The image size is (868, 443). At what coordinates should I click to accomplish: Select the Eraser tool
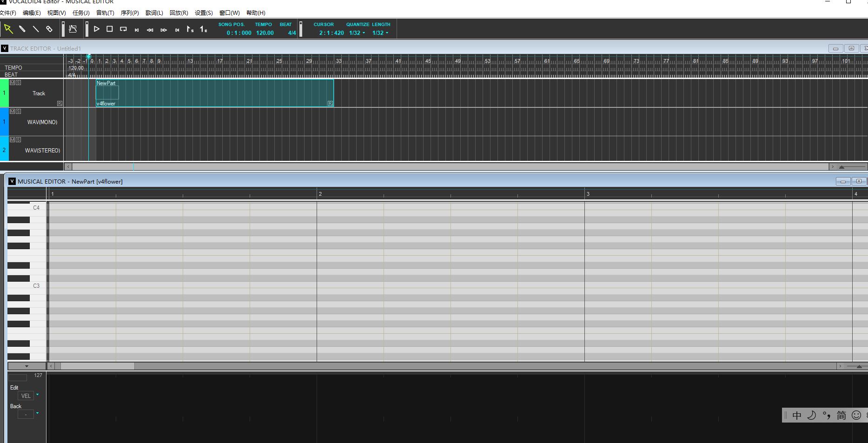click(x=49, y=29)
